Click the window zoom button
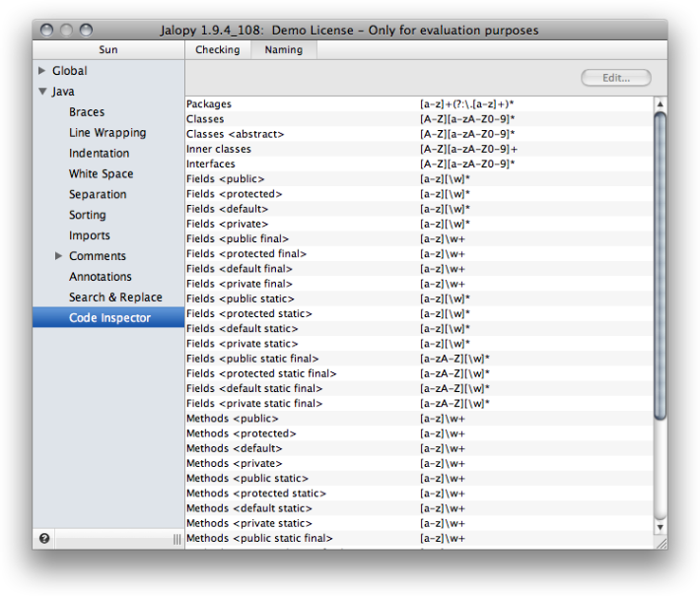The width and height of the screenshot is (700, 596). [x=86, y=30]
